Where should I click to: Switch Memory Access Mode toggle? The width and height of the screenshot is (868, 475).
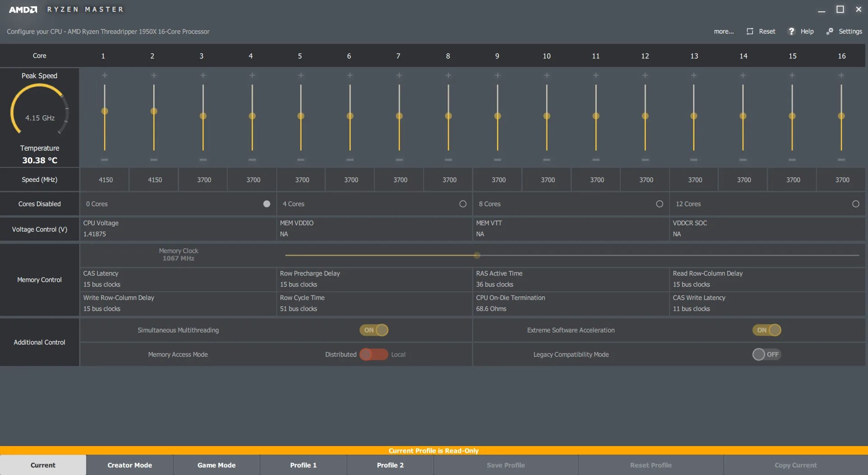374,355
